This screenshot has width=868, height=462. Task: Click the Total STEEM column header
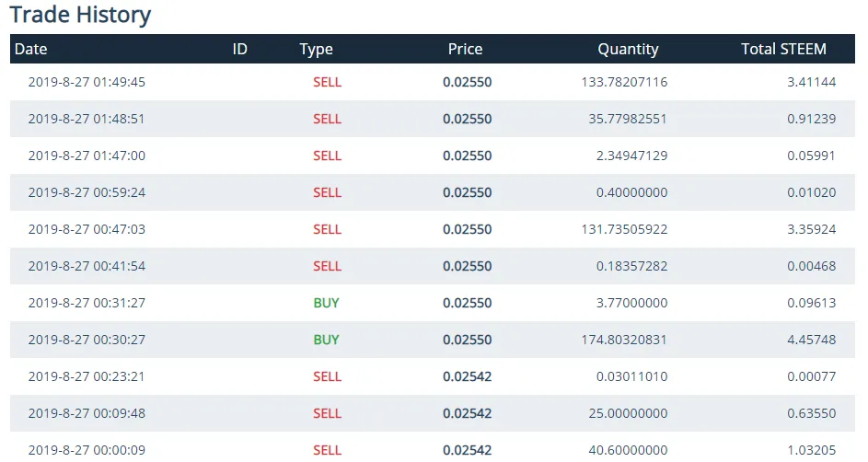(784, 50)
